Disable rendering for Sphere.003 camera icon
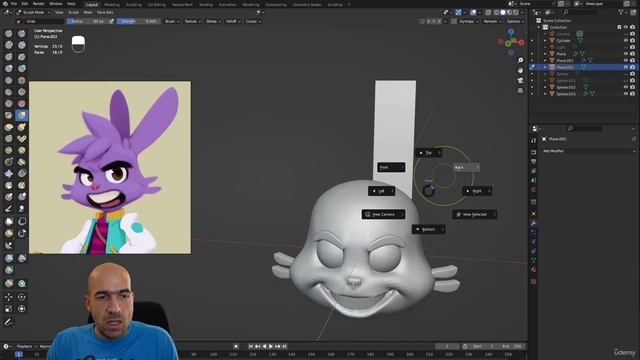This screenshot has height=360, width=640. click(632, 93)
